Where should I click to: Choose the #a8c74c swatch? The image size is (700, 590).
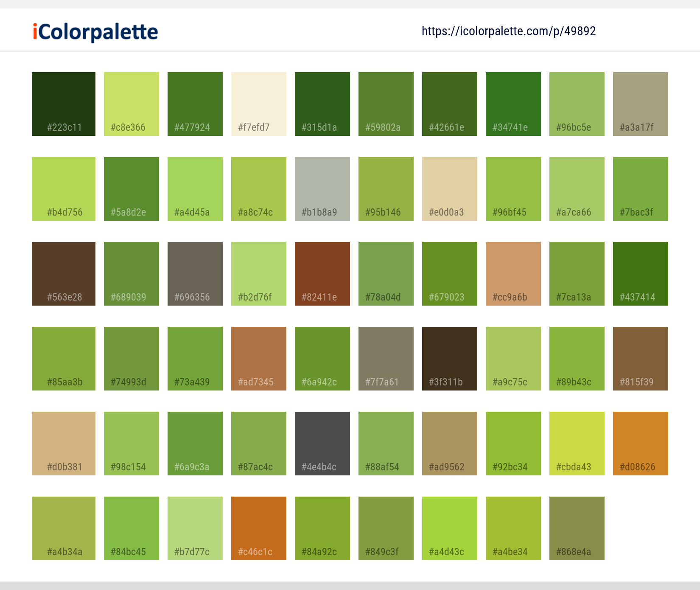[259, 189]
